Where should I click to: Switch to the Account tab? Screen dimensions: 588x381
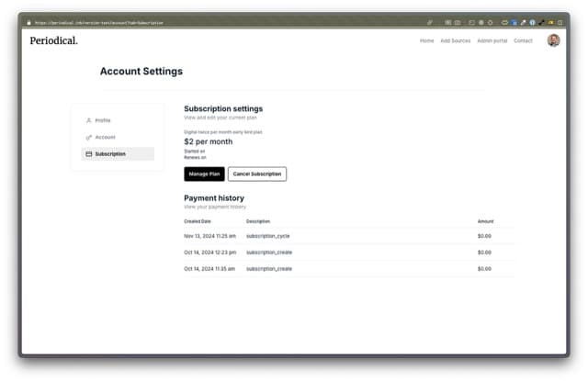105,137
